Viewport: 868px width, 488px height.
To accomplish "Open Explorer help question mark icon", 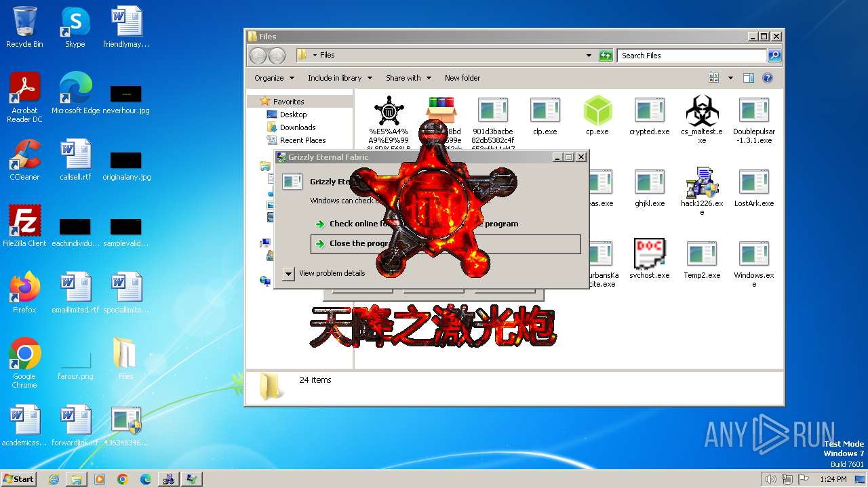I will click(768, 78).
